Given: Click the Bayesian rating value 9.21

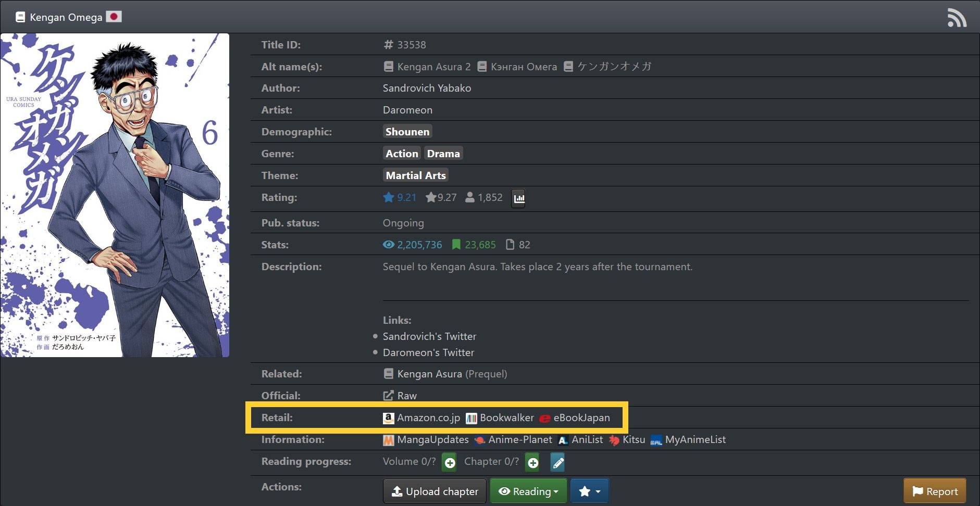Looking at the screenshot, I should [x=406, y=197].
